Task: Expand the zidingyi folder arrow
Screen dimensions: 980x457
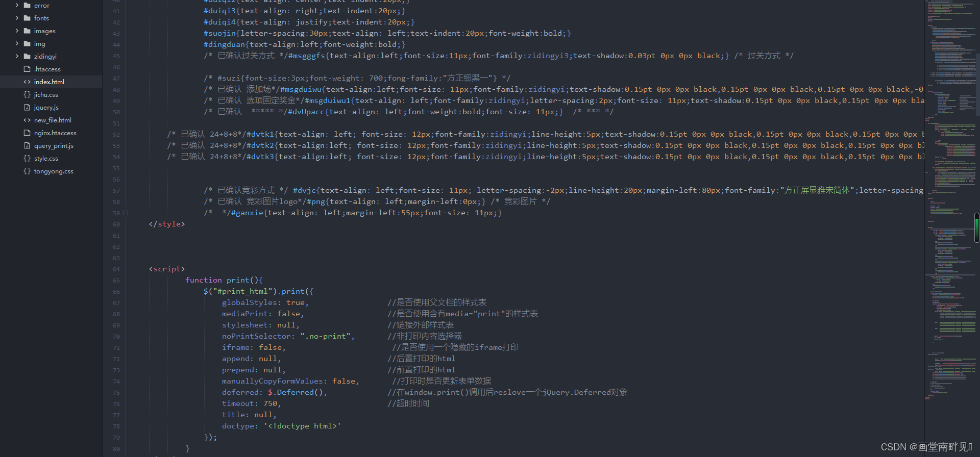Action: (17, 56)
